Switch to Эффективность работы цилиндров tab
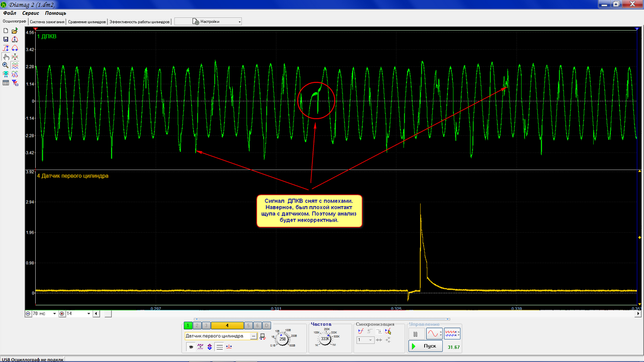 point(139,22)
